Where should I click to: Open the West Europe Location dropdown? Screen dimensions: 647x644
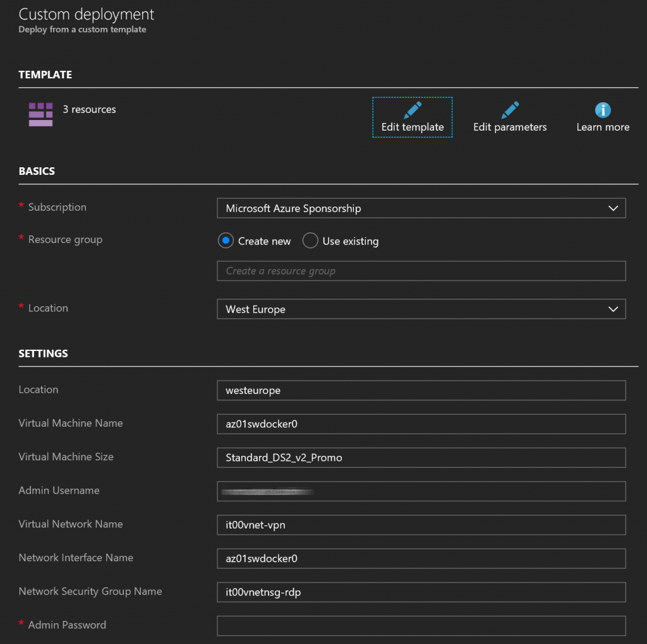point(421,309)
